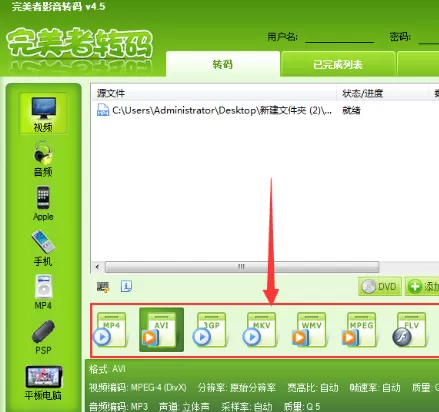The width and height of the screenshot is (439, 412).
Task: Click the horizontal scrollbar thumb
Action: [x=242, y=267]
